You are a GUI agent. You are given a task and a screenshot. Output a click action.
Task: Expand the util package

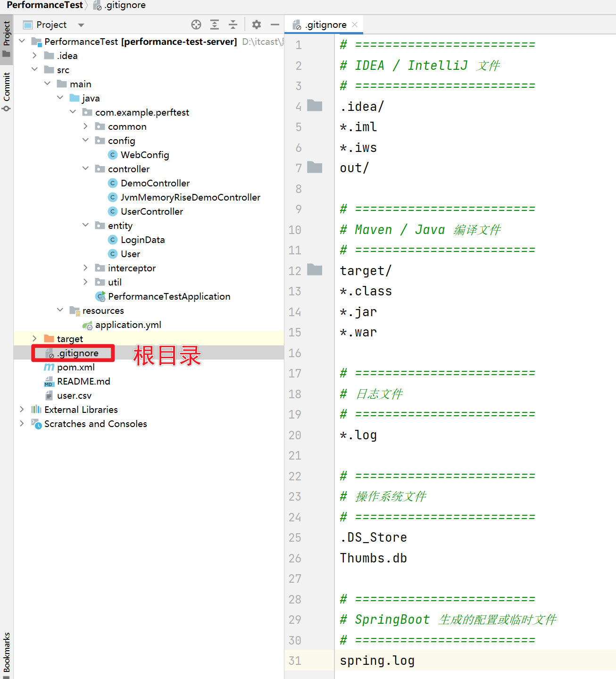[85, 282]
